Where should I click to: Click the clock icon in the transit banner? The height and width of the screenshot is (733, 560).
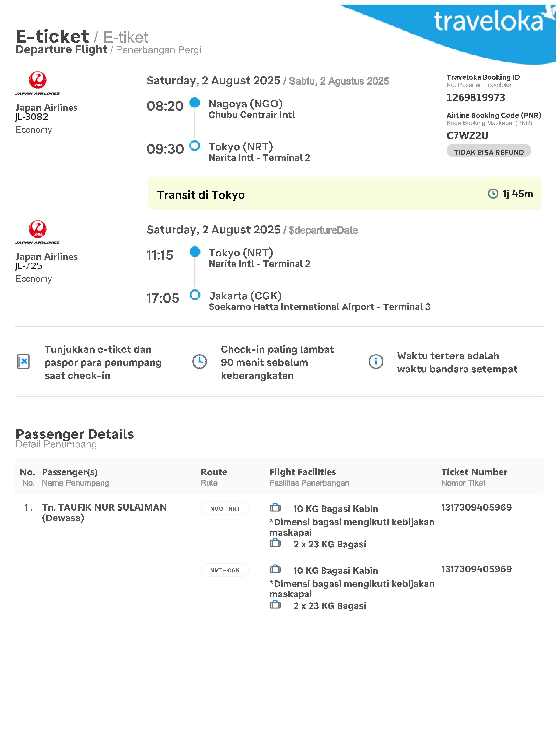(x=493, y=194)
